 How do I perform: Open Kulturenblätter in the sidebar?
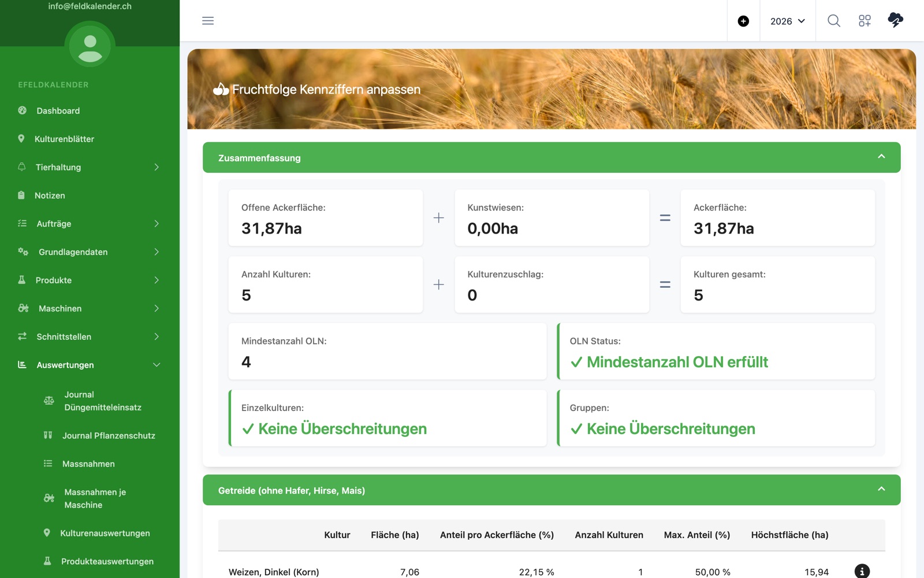64,139
